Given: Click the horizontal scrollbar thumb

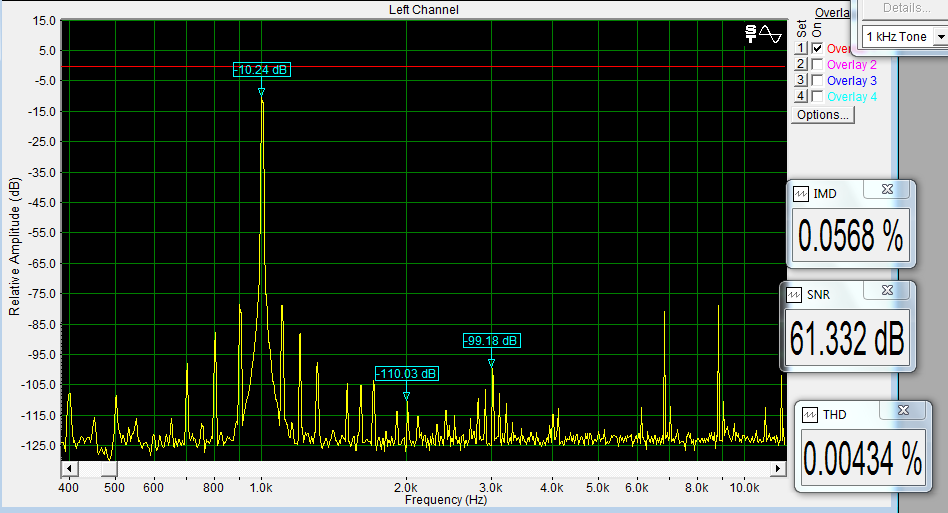Looking at the screenshot, I should (x=109, y=468).
